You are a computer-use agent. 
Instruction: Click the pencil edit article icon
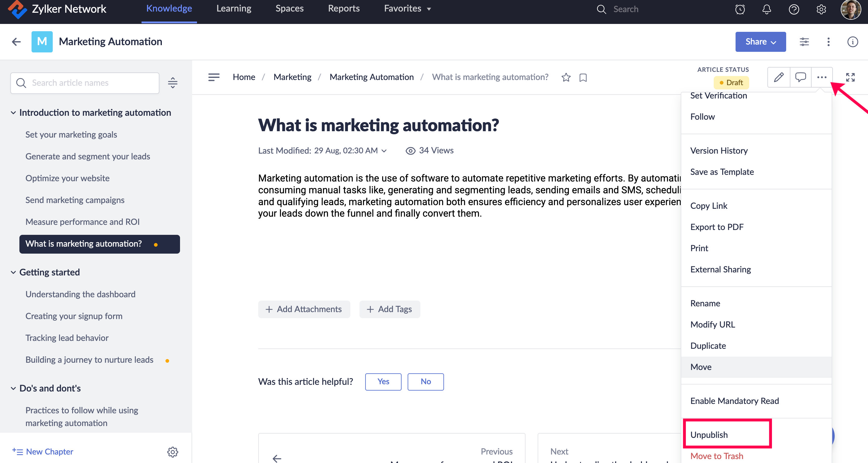[779, 78]
